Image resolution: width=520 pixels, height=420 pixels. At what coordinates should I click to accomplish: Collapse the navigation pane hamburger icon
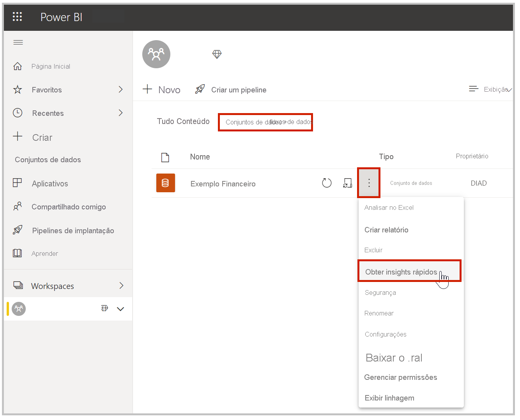[18, 42]
